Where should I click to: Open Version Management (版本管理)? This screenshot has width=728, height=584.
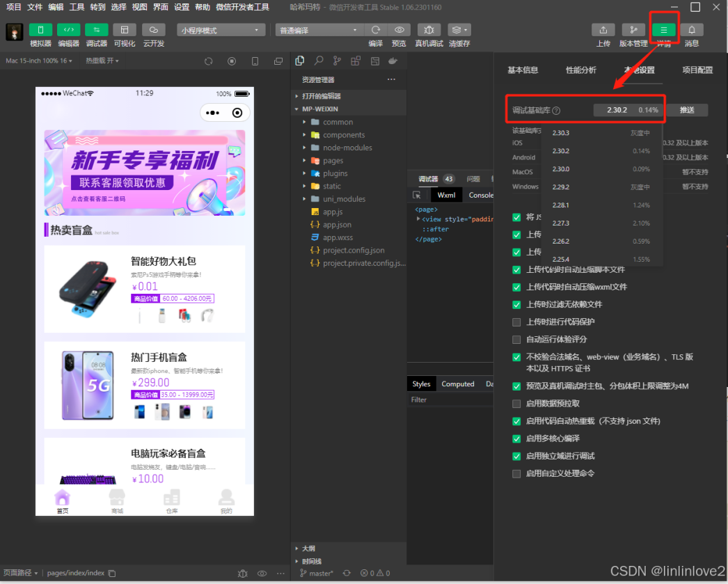633,30
